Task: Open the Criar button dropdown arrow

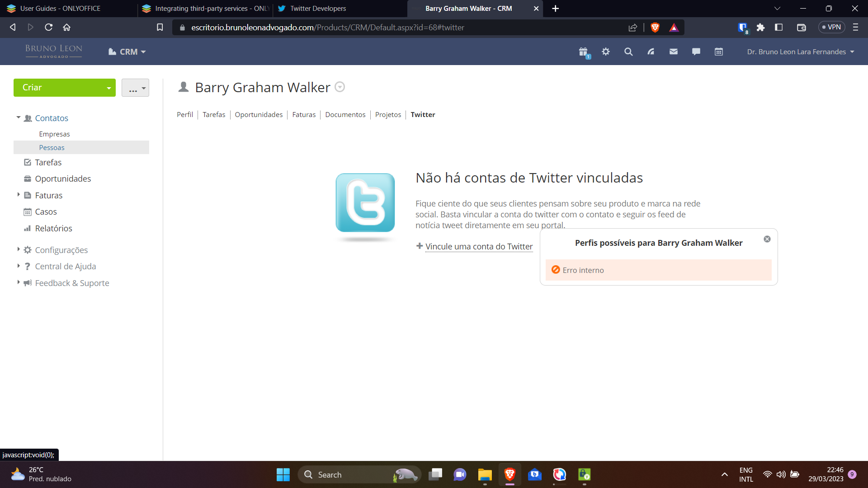Action: (109, 88)
